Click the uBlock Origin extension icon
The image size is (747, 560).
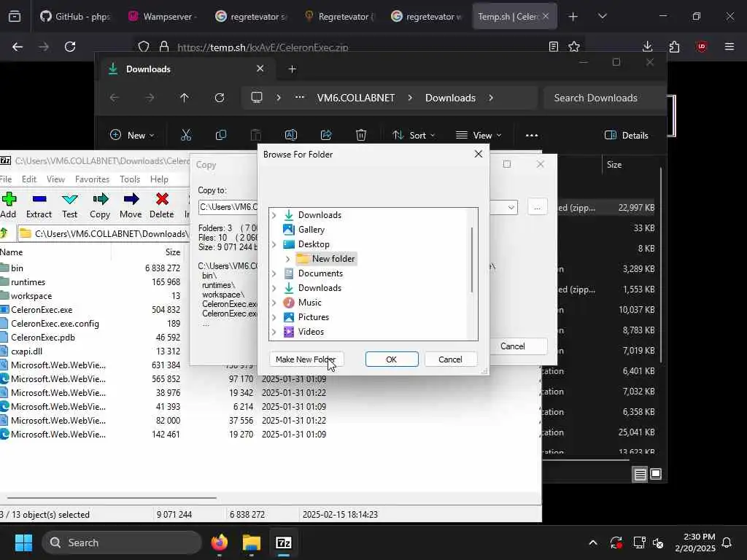[702, 47]
